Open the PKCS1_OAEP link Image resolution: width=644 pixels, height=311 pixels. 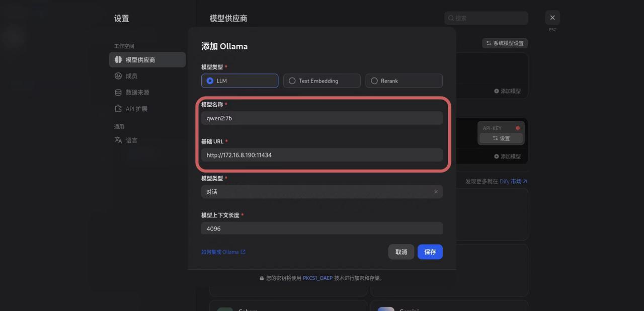pos(317,278)
